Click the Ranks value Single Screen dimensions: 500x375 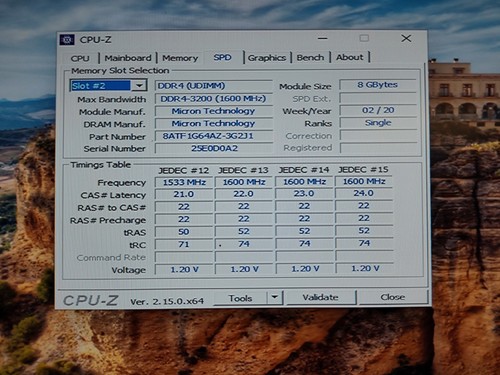(378, 123)
